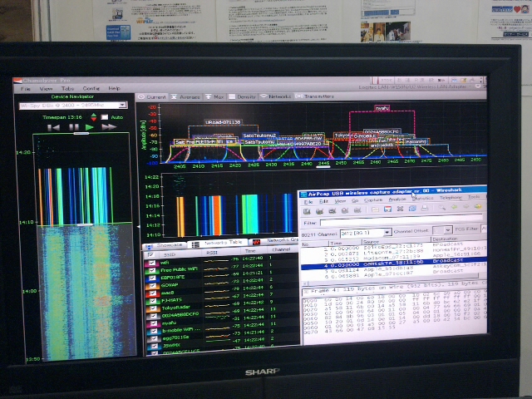
Task: Uncheck the wifi network checkbox
Action: tap(152, 263)
